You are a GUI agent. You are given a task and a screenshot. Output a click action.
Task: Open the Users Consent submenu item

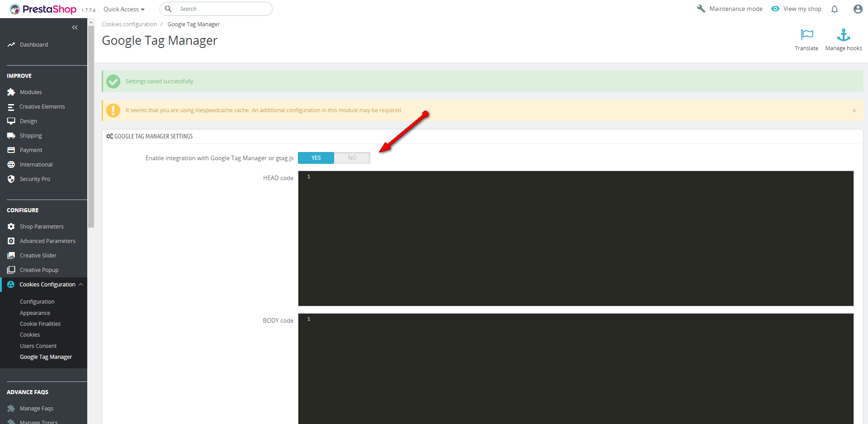coord(38,346)
